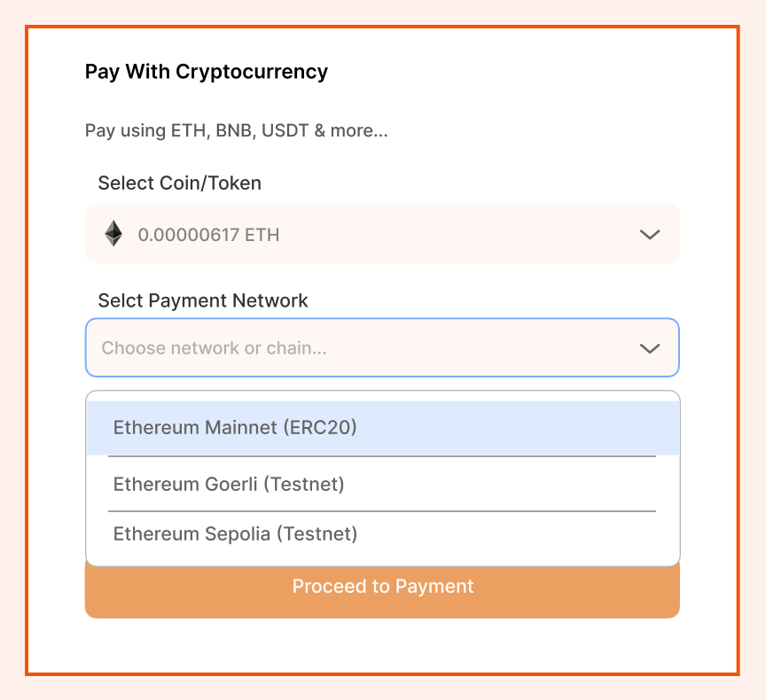Click the 'Select Coin/Token' label

click(180, 183)
